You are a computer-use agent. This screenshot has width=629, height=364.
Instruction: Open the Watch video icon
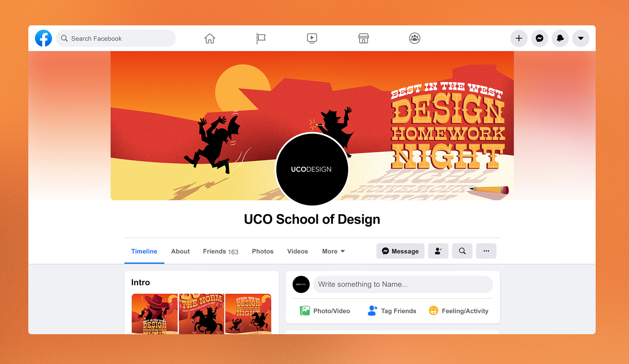pos(312,38)
